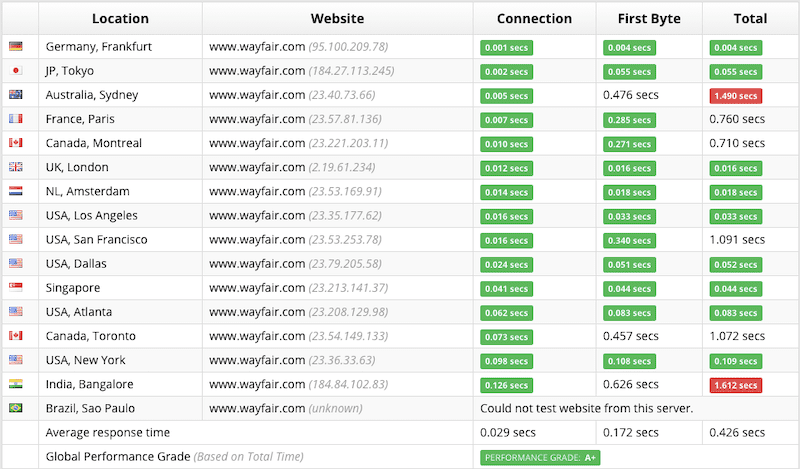Viewport: 800px width, 469px height.
Task: Click the 0.001 secs connection badge
Action: pyautogui.click(x=506, y=48)
